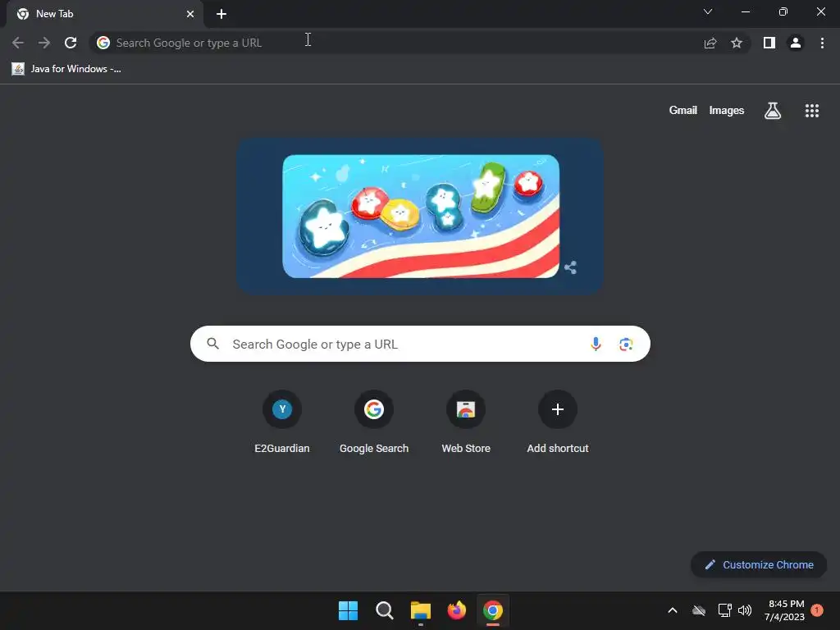Launch Firefox from the taskbar
Viewport: 840px width, 630px height.
(x=456, y=610)
